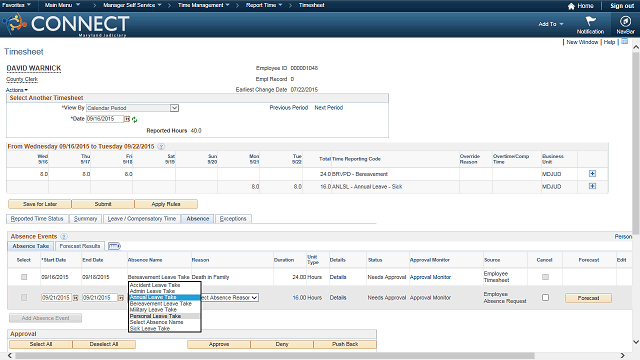The image size is (640, 360).
Task: Open calendar picker for absence Start Date
Action: tap(76, 298)
